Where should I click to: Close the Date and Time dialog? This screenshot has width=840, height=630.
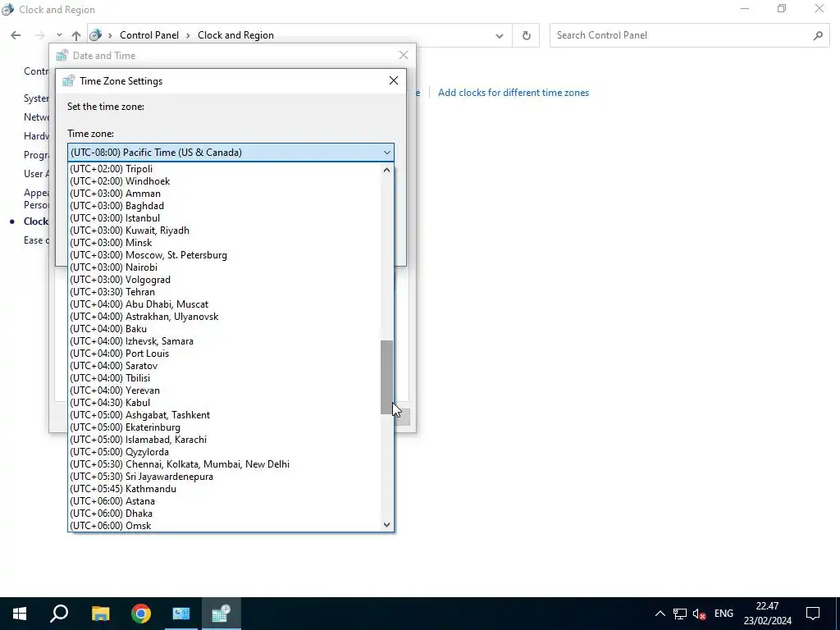click(x=404, y=55)
